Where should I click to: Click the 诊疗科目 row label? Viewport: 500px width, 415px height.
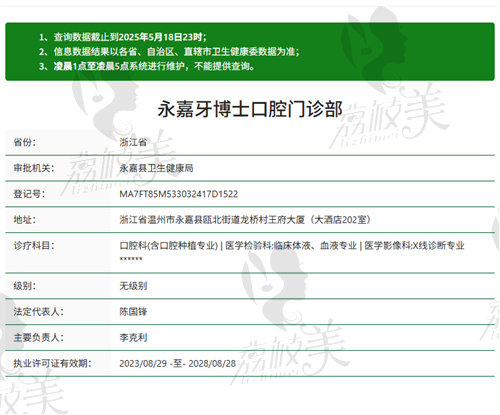(x=34, y=246)
